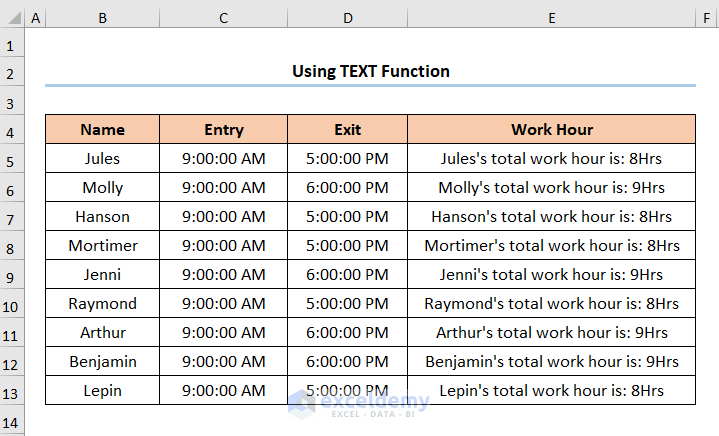
Task: Click Hanson's exit time 5:00:00 PM
Action: [348, 216]
